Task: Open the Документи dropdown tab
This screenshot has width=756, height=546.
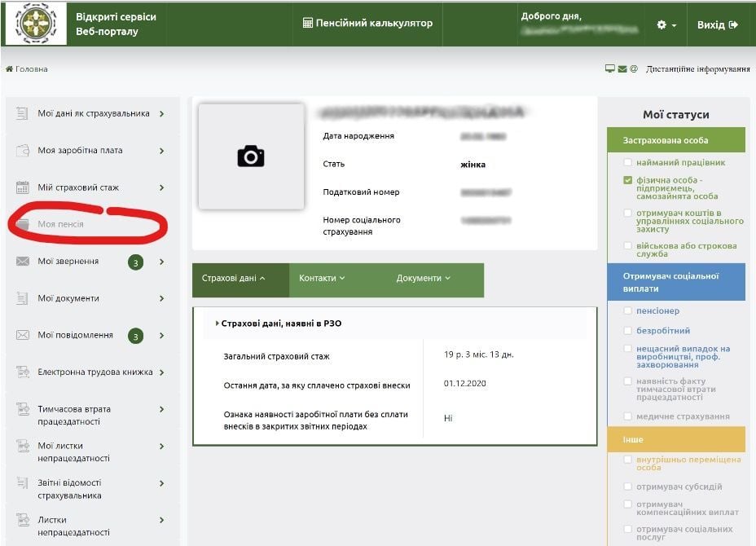Action: click(x=423, y=279)
